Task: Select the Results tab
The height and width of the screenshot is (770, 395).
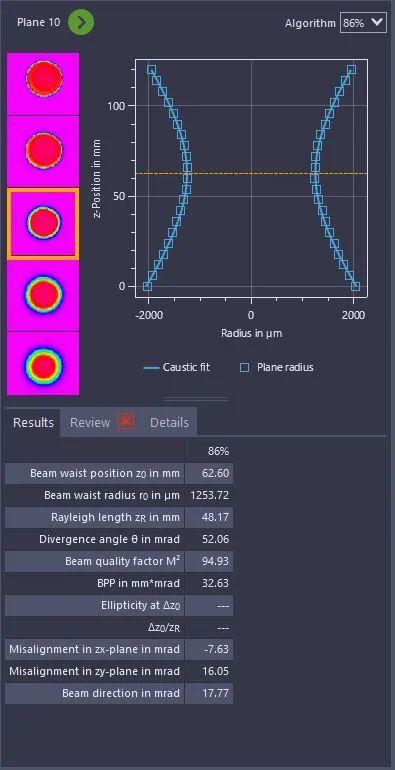Action: point(33,423)
